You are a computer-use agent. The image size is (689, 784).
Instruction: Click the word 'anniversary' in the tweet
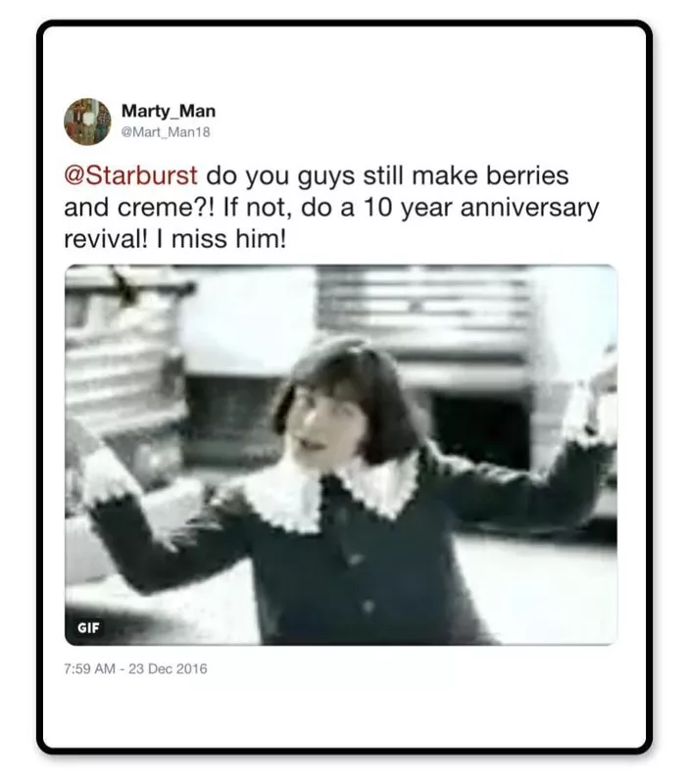[x=529, y=208]
